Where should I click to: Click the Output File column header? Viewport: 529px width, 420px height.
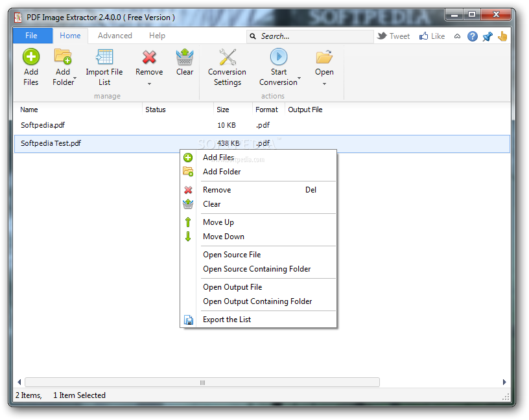(x=305, y=110)
